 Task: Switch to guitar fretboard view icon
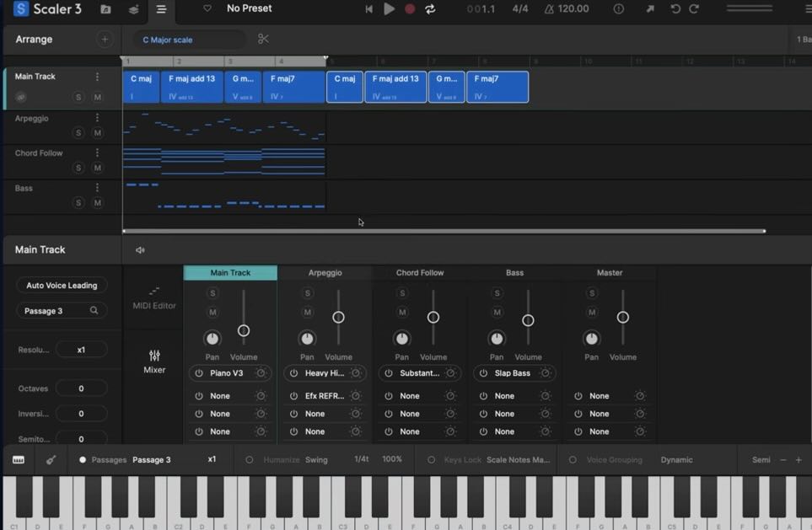pyautogui.click(x=51, y=460)
